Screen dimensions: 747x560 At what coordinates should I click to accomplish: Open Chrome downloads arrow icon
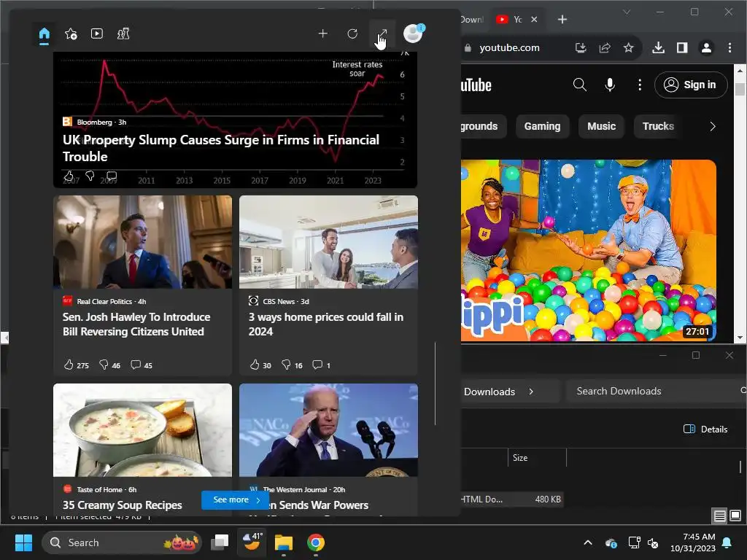[659, 47]
